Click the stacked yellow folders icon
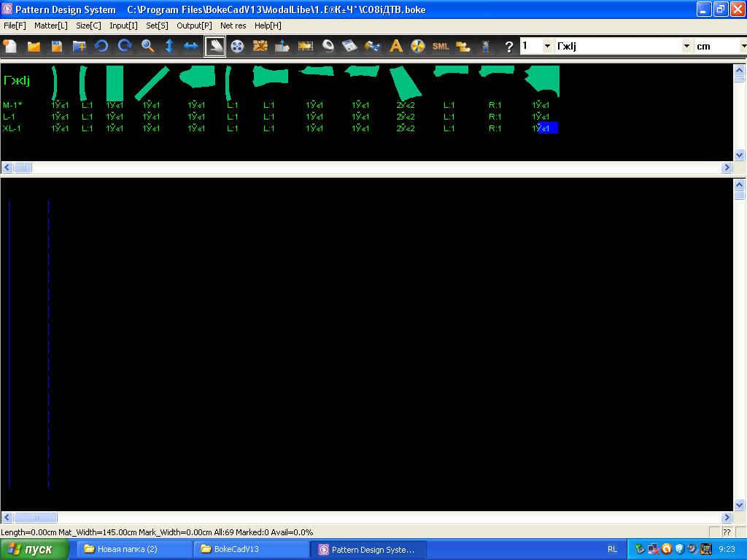 tap(463, 46)
